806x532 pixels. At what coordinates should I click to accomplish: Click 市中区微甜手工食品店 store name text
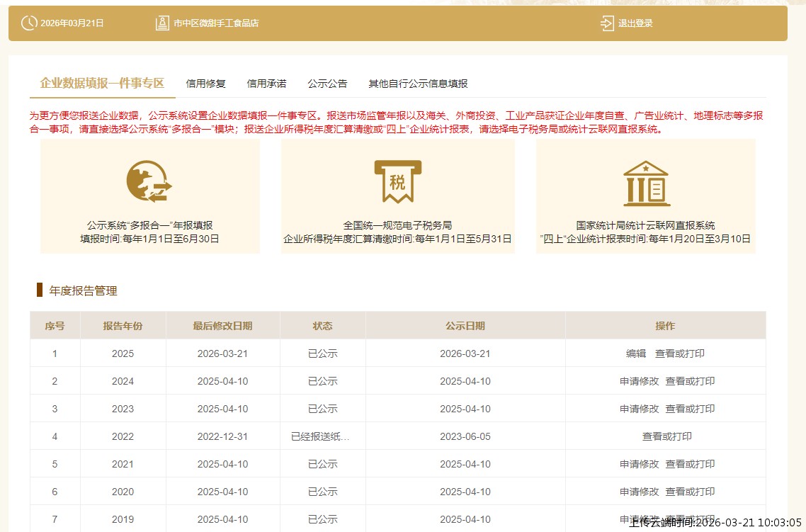pos(215,23)
